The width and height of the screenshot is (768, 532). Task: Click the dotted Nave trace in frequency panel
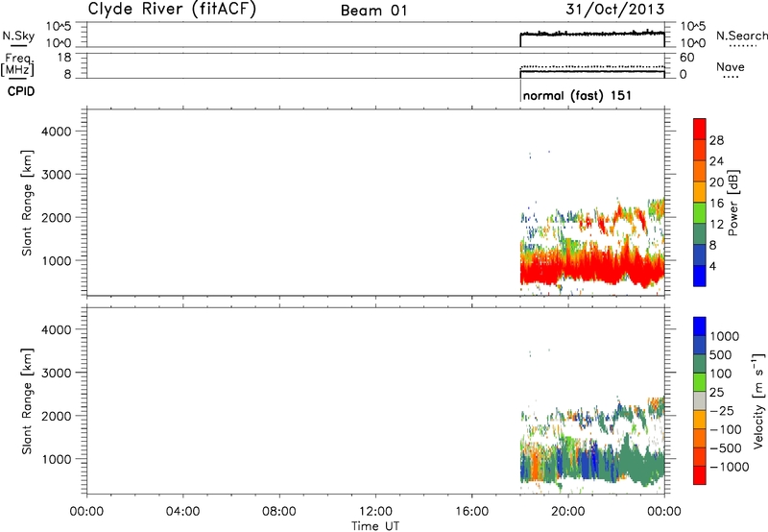pyautogui.click(x=592, y=66)
